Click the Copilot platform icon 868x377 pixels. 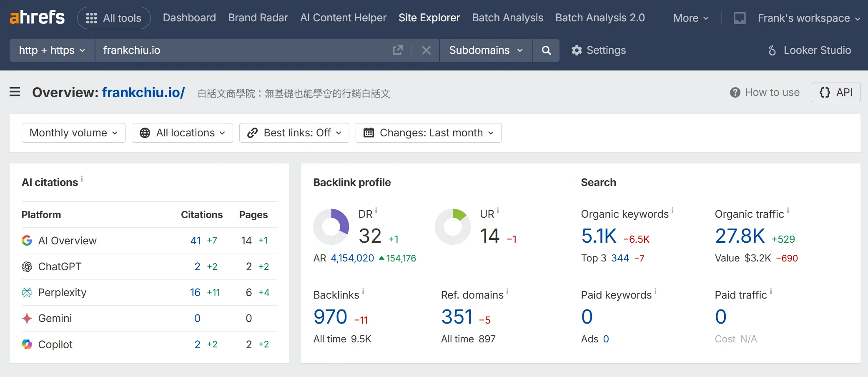(27, 344)
